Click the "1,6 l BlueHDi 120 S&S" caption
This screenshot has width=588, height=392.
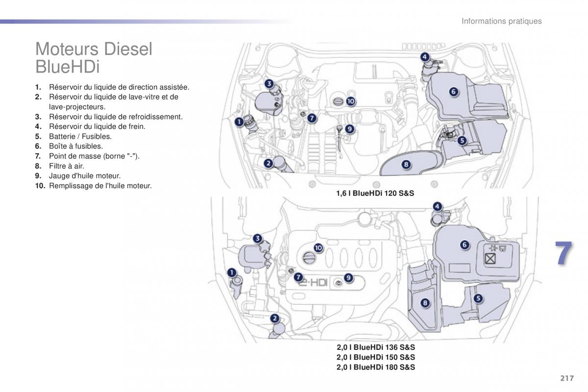click(375, 194)
